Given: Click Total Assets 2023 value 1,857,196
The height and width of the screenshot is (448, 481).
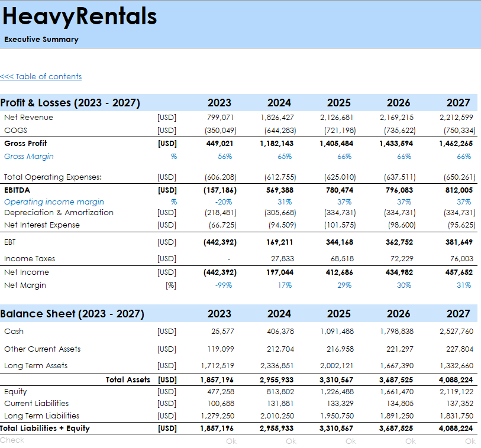Looking at the screenshot, I should point(217,380).
